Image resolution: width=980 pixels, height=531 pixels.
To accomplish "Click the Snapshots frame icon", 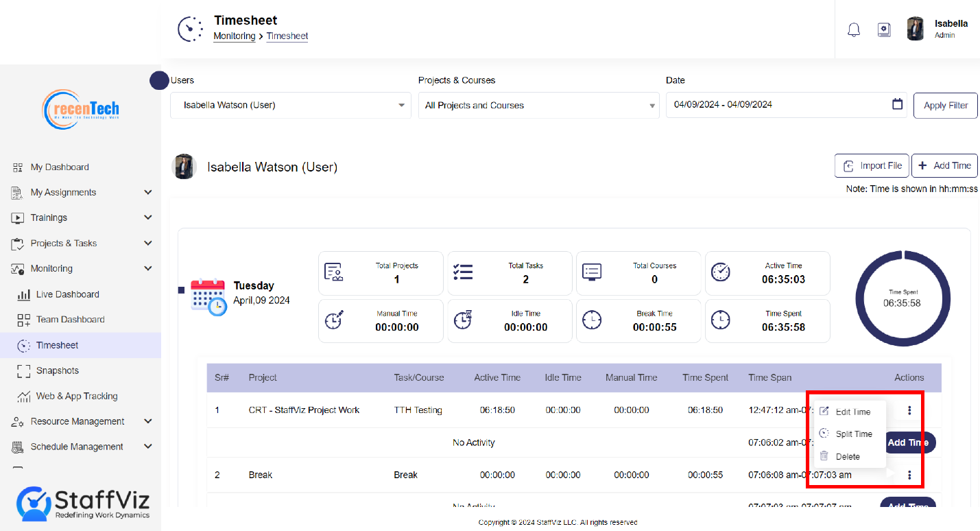I will (x=24, y=371).
